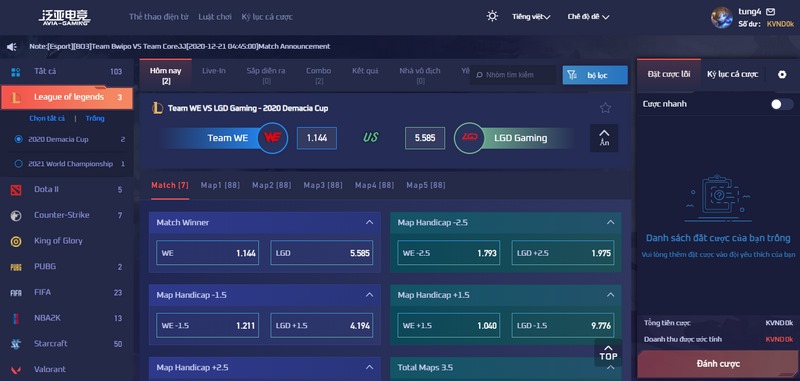The height and width of the screenshot is (381, 800).
Task: Select the 2021 World Championship radio
Action: point(19,164)
